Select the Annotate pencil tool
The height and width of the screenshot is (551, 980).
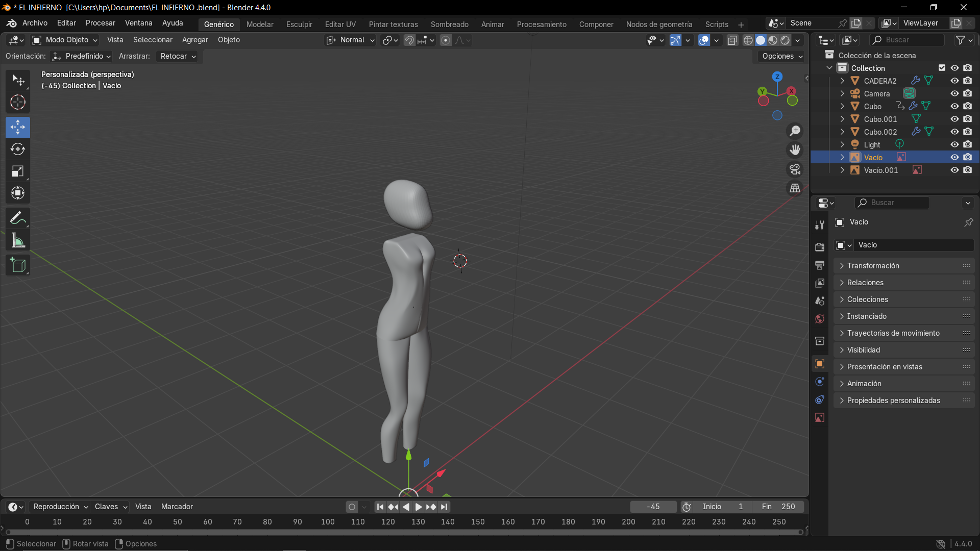pyautogui.click(x=18, y=218)
